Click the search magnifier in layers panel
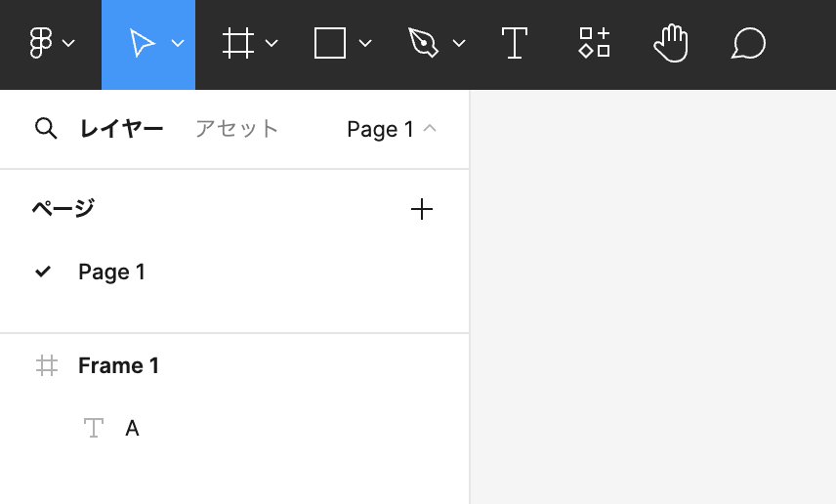Viewport: 836px width, 504px height. tap(45, 129)
